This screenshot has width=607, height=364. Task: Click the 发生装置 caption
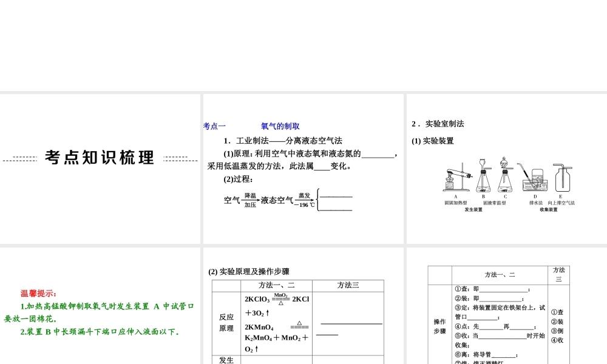pyautogui.click(x=473, y=210)
